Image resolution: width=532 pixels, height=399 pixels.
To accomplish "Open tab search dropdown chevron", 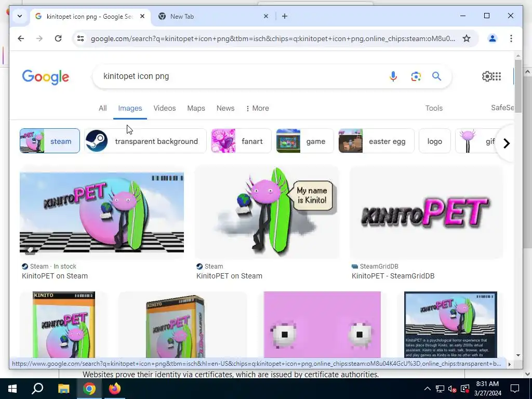I will 20,16.
